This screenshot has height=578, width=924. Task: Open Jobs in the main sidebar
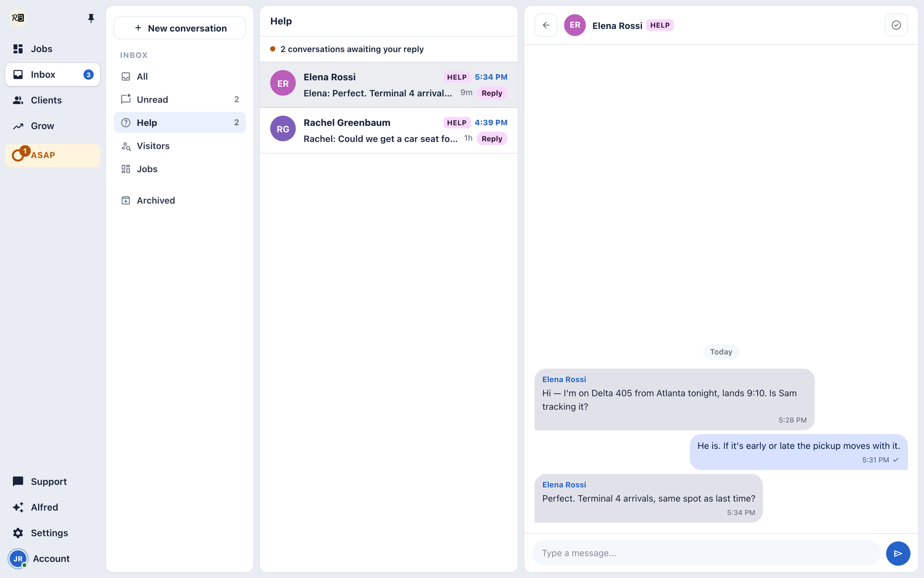tap(53, 49)
